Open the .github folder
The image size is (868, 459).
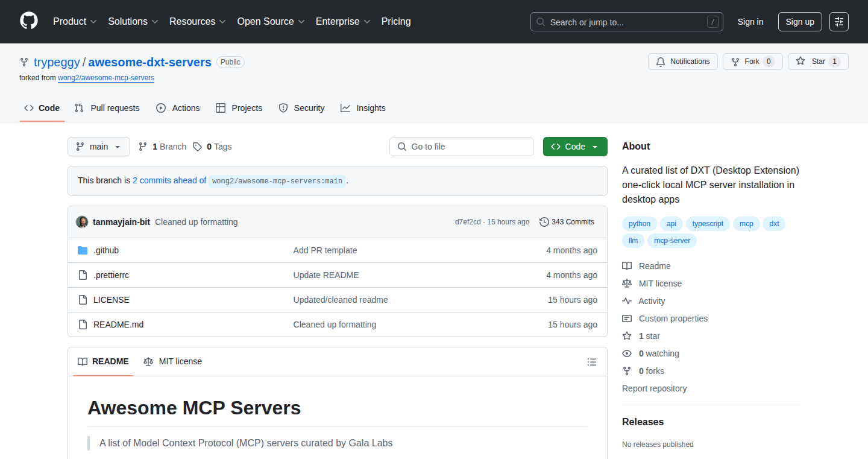click(x=106, y=250)
